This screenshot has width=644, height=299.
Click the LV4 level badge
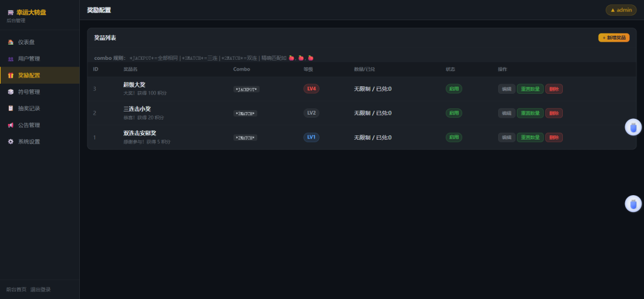click(311, 89)
